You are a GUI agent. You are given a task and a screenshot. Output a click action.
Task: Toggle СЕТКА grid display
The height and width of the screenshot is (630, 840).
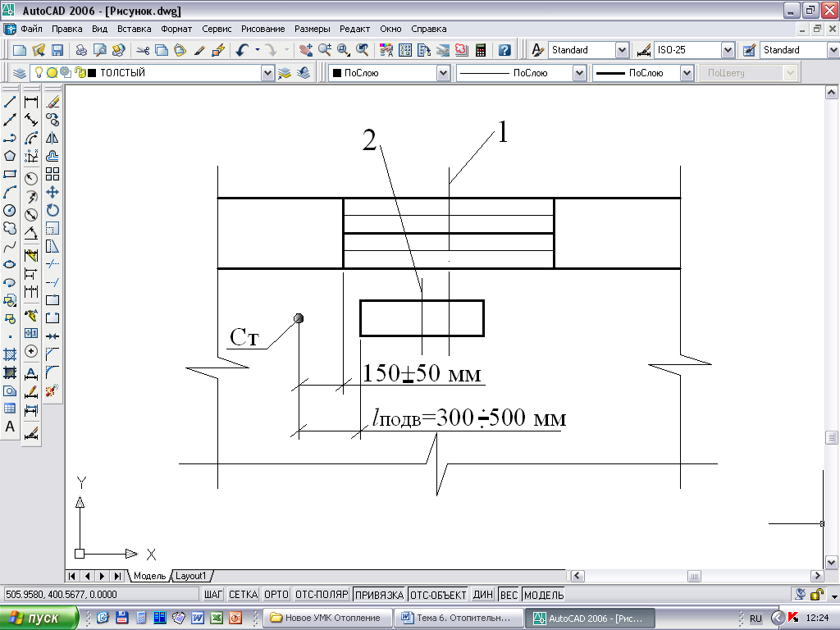pyautogui.click(x=243, y=595)
